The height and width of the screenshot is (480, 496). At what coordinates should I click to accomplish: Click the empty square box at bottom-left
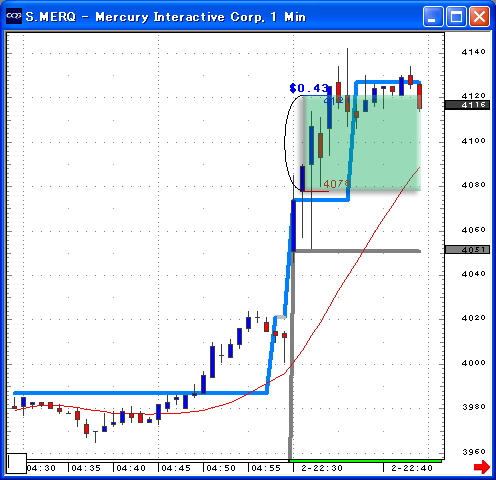point(17,463)
